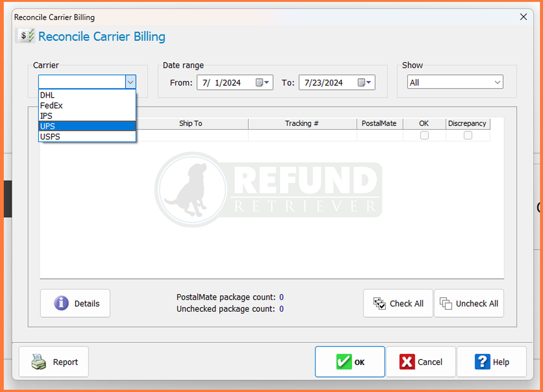Click the Discrepancy column header

point(467,123)
